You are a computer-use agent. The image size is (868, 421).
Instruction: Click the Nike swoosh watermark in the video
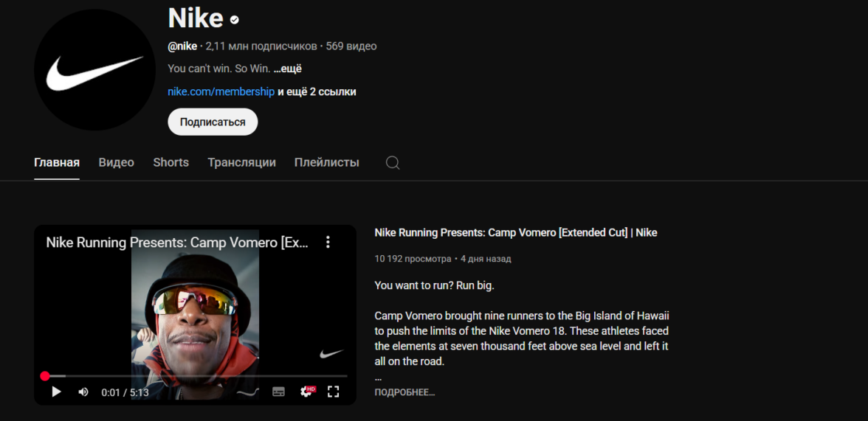331,353
